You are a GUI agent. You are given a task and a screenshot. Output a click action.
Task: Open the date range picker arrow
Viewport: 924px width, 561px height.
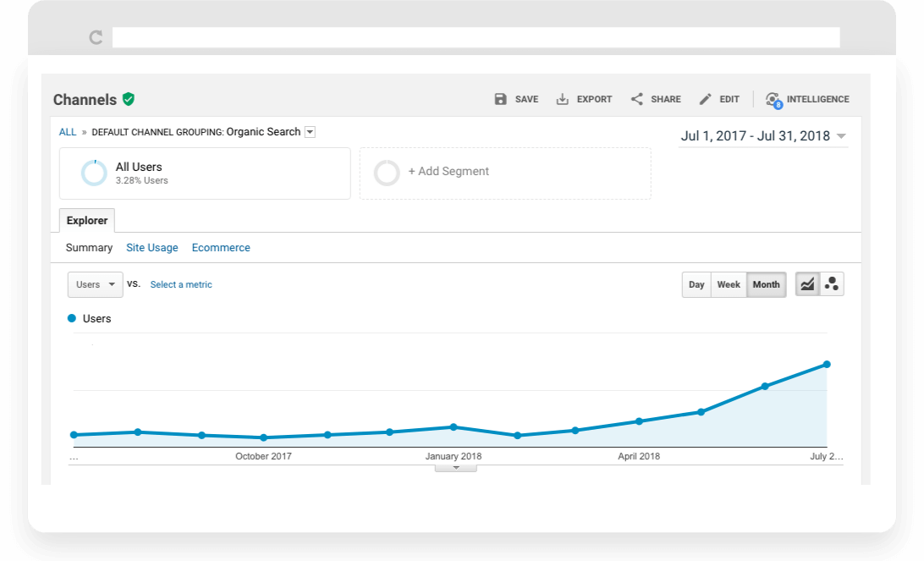pyautogui.click(x=841, y=136)
